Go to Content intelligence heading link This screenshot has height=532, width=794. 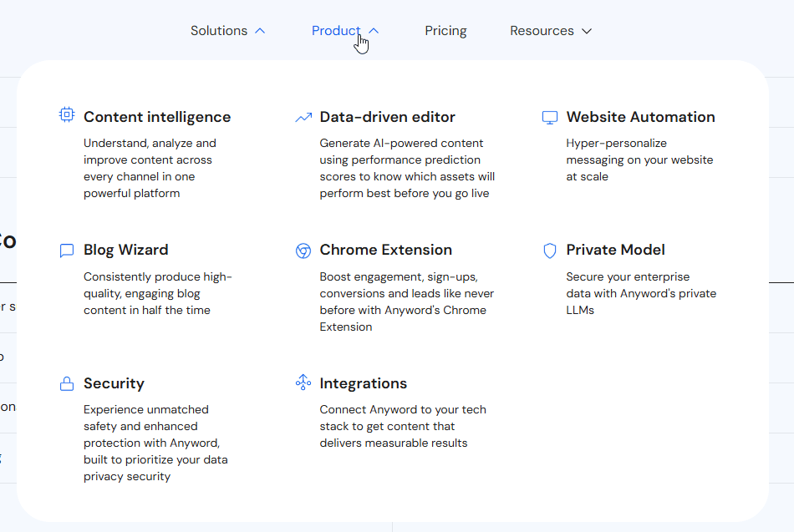click(157, 117)
